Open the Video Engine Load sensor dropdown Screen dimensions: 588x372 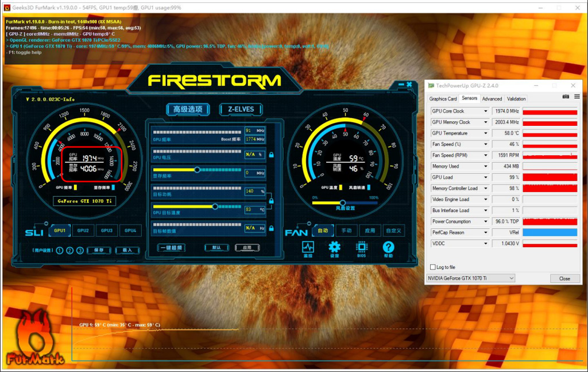486,200
